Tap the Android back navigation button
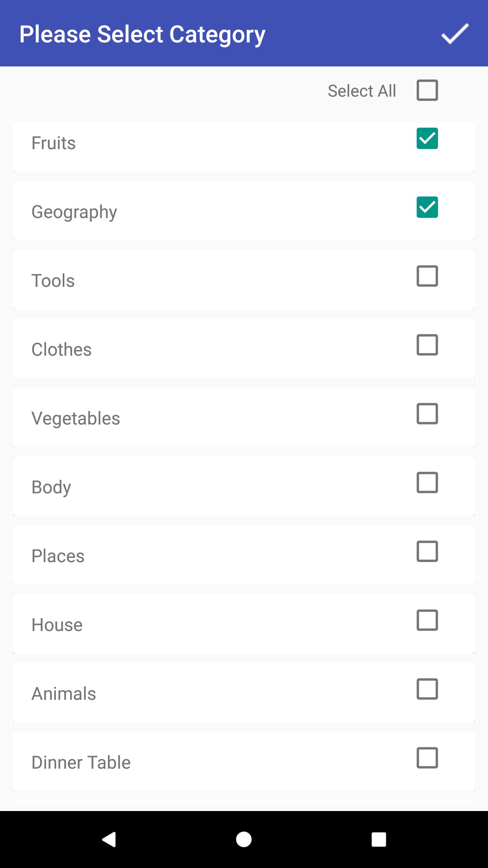 click(109, 840)
